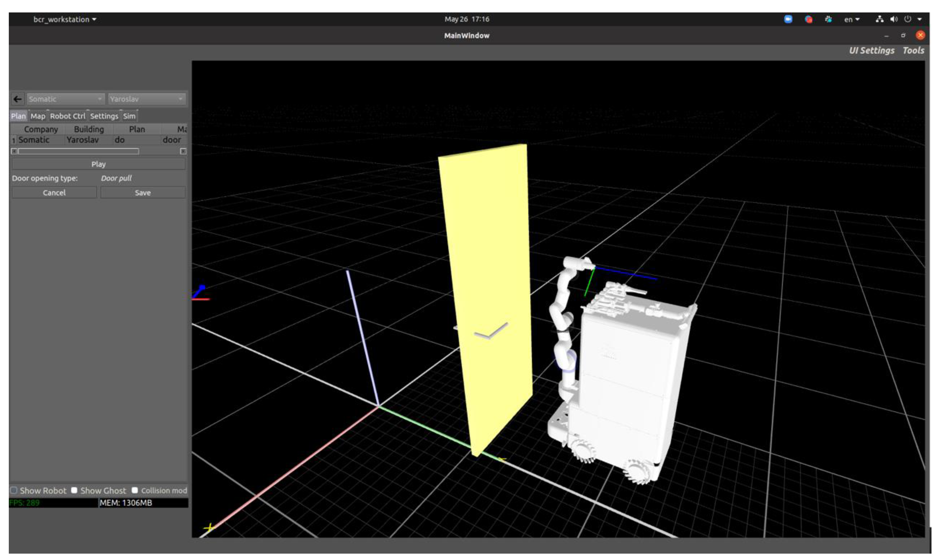Click the Plan column header

(x=137, y=130)
